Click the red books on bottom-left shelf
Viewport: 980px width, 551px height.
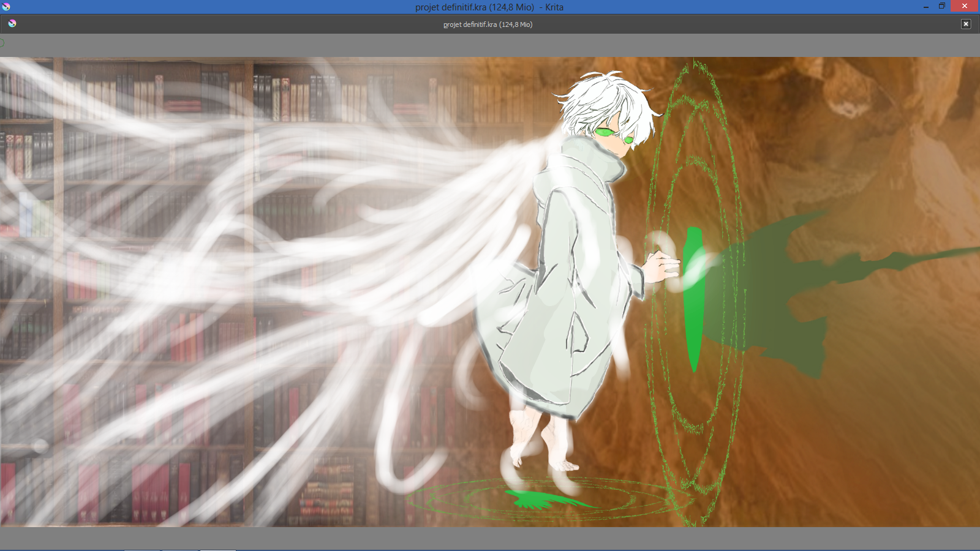[x=147, y=490]
